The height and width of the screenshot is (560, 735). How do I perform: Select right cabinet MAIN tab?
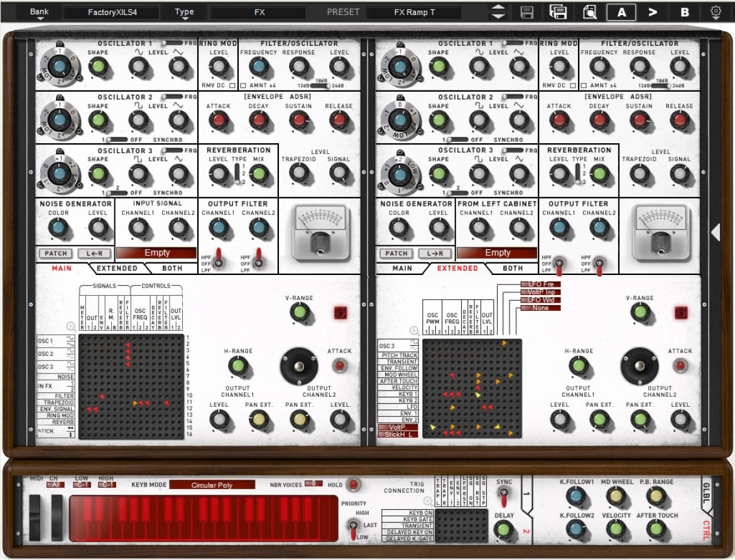tap(402, 269)
